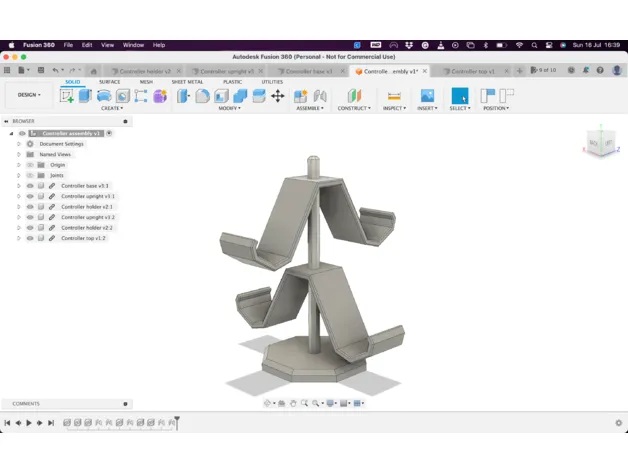The width and height of the screenshot is (628, 472).
Task: Open the CREATE dropdown menu
Action: pos(112,108)
